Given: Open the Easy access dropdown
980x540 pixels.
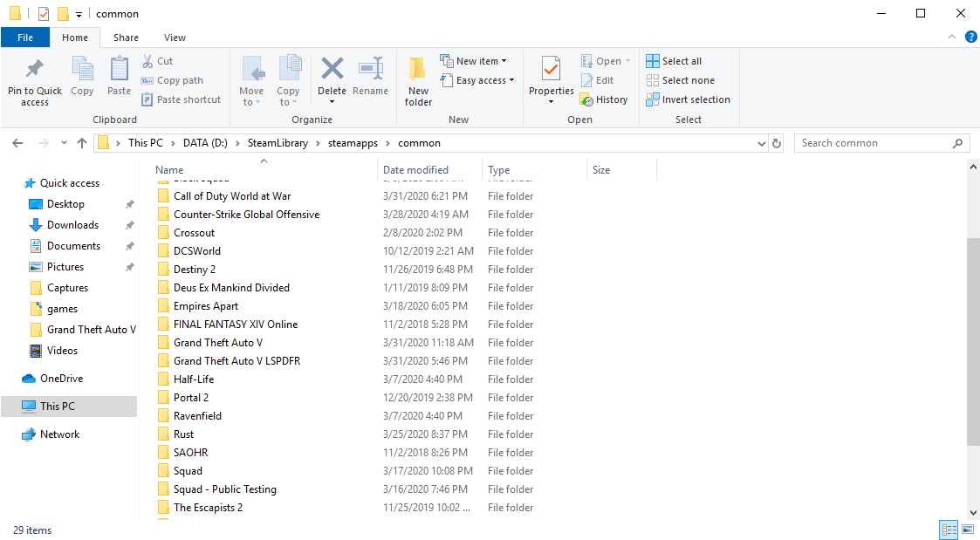Looking at the screenshot, I should pyautogui.click(x=484, y=80).
